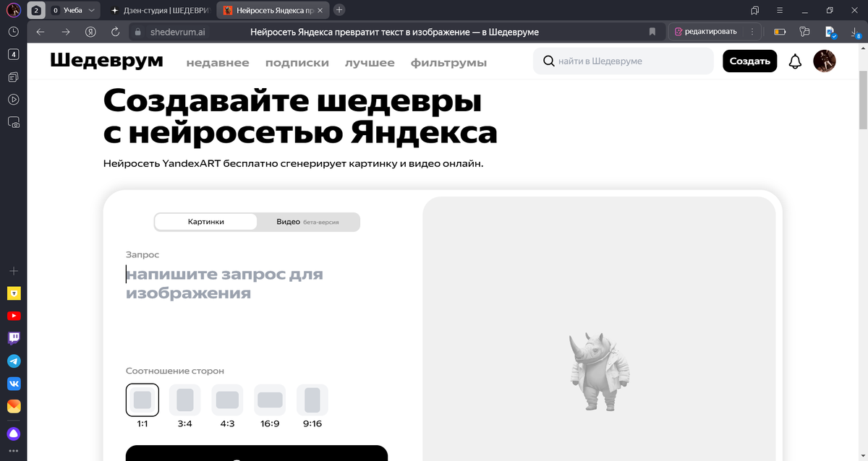Image resolution: width=868 pixels, height=461 pixels.
Task: Bookmark this page with the flag icon
Action: (x=652, y=32)
